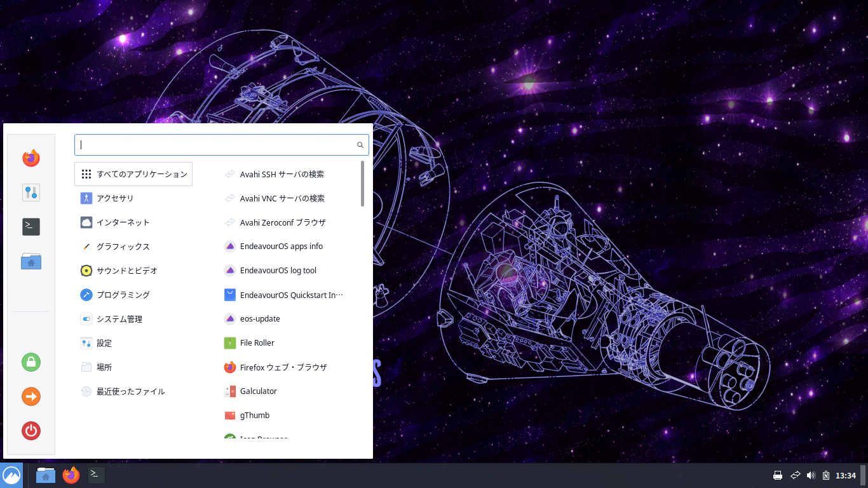This screenshot has height=488, width=868.
Task: Open EndeavourOS log tool
Action: point(289,271)
